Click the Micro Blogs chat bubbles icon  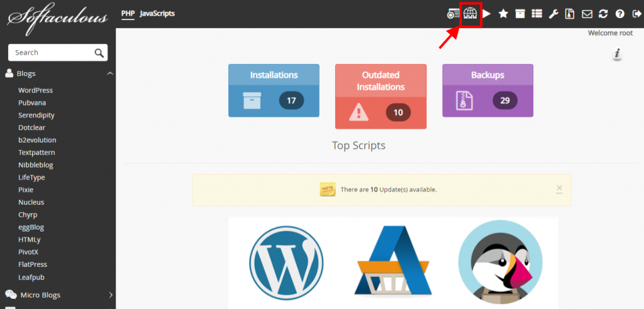tap(10, 295)
